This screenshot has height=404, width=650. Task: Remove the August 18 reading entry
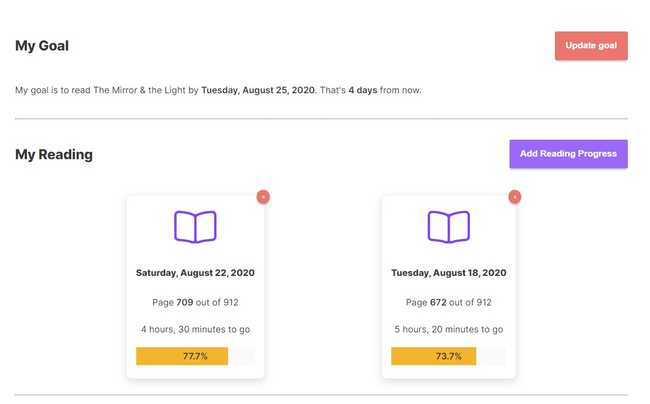514,197
